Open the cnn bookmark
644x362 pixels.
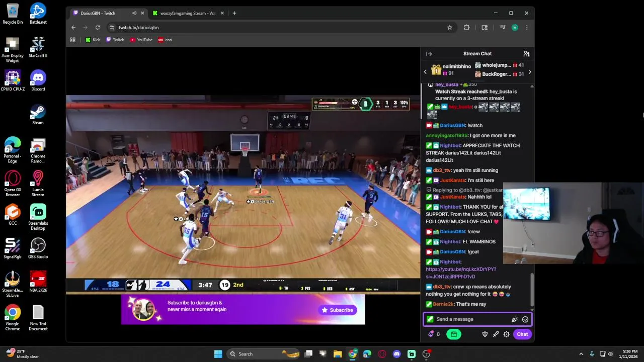(x=165, y=40)
